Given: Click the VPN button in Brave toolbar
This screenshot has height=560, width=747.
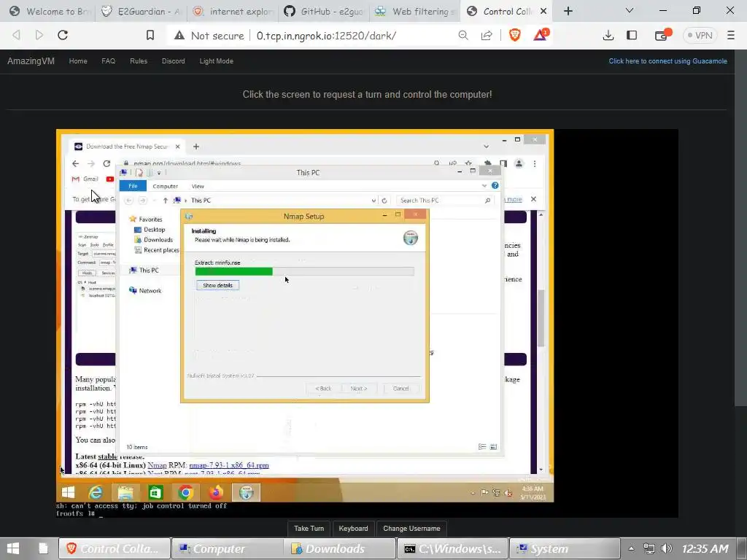Looking at the screenshot, I should coord(700,35).
